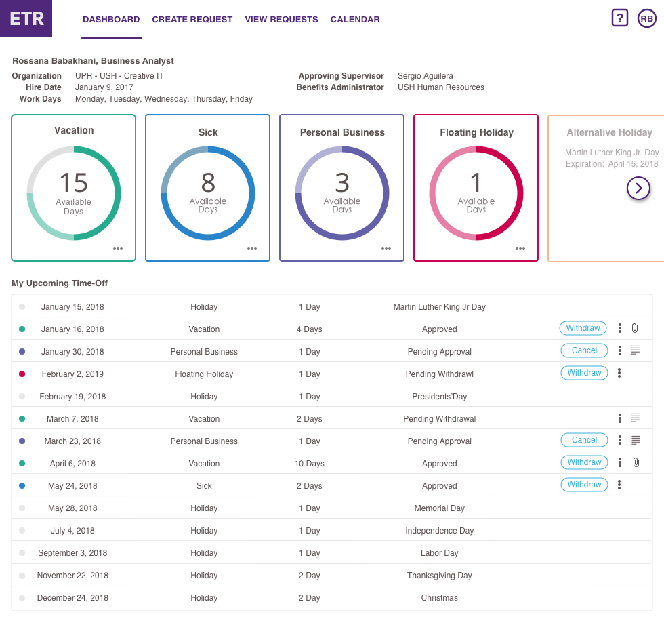Image resolution: width=664 pixels, height=644 pixels.
Task: Open more options for January 16 row
Action: (x=619, y=328)
